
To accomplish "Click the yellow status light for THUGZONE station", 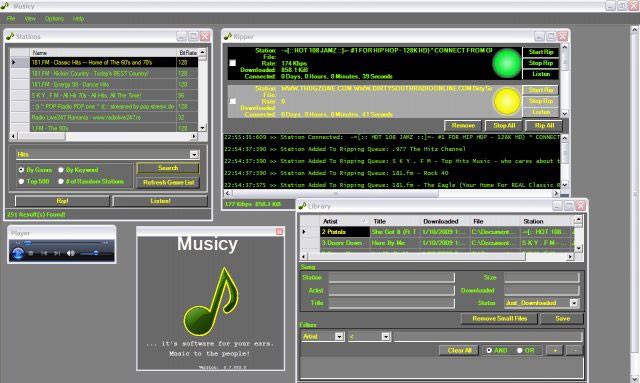I will coord(507,102).
